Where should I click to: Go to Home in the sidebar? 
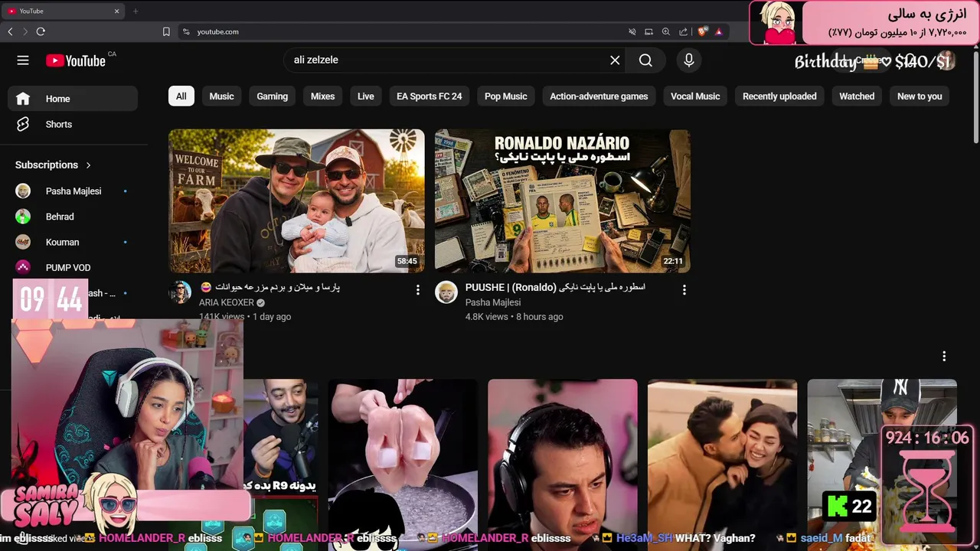[x=73, y=98]
